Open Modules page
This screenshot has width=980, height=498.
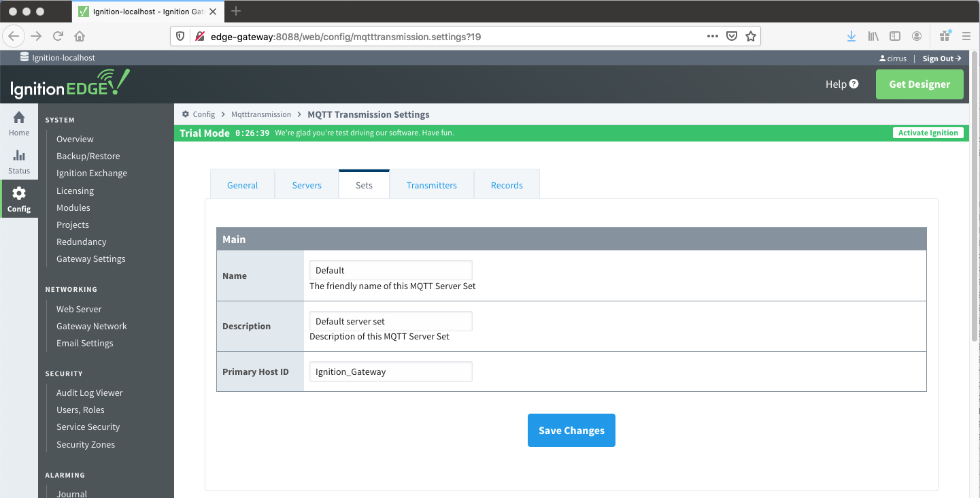73,207
